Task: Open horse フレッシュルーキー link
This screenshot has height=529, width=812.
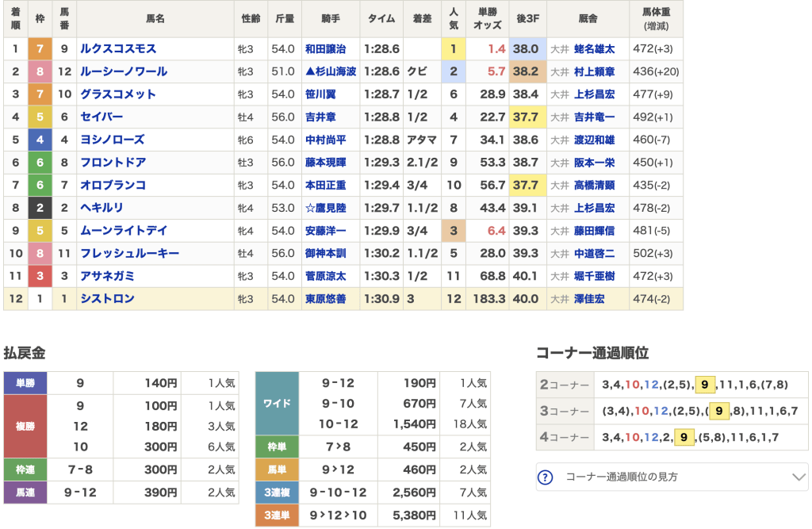Action: (x=129, y=253)
